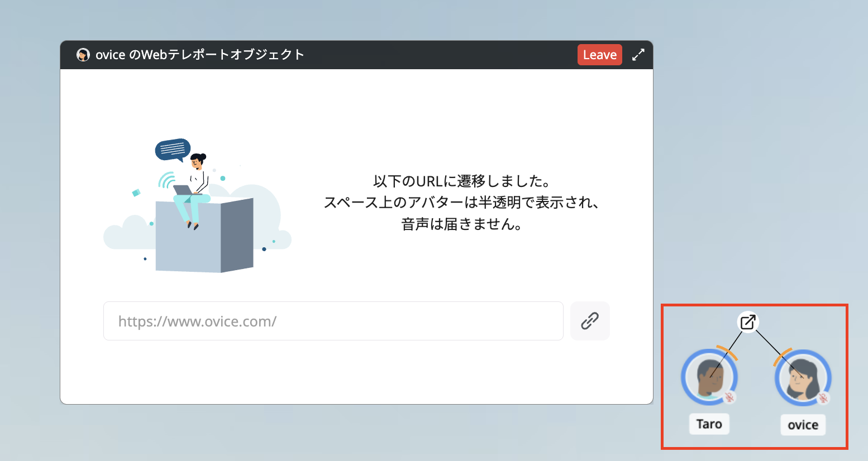Click ovice avatar's muted microphone badge
The image size is (868, 461).
pos(823,398)
